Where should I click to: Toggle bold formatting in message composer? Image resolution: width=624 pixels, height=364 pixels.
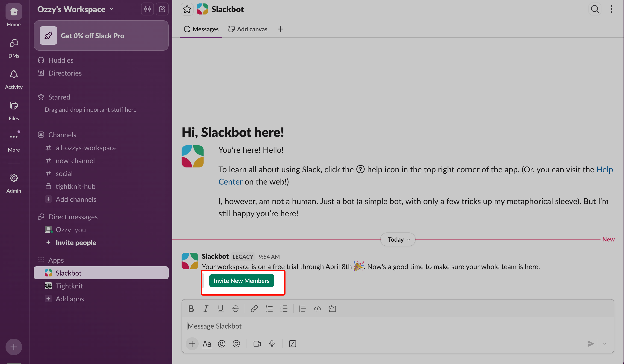191,308
